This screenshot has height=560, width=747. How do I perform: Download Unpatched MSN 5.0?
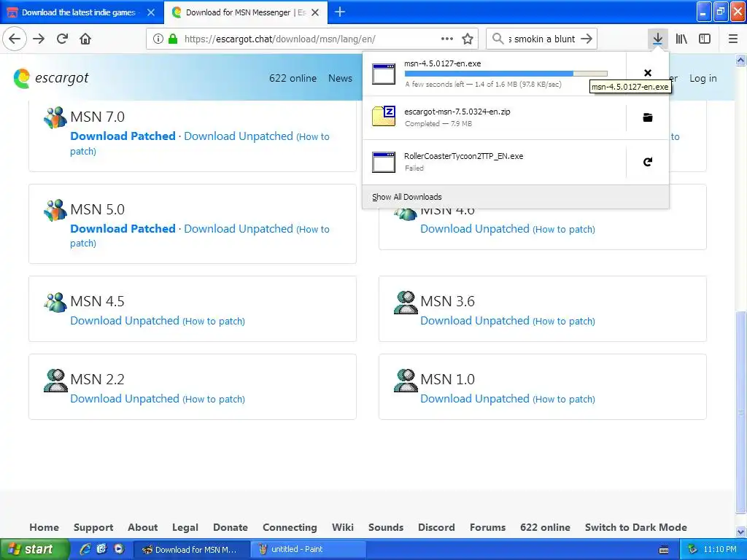tap(239, 228)
